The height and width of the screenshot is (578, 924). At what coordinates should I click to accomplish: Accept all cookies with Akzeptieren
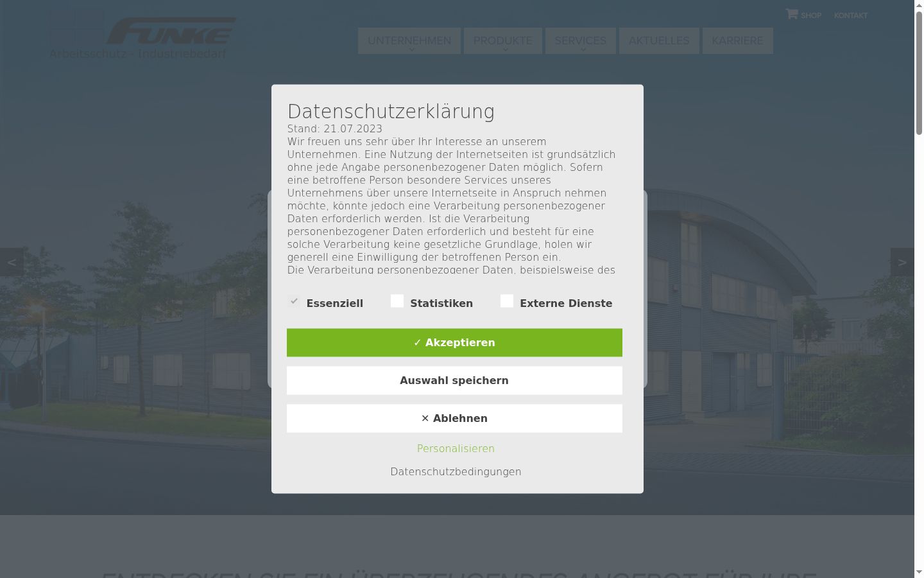tap(454, 343)
